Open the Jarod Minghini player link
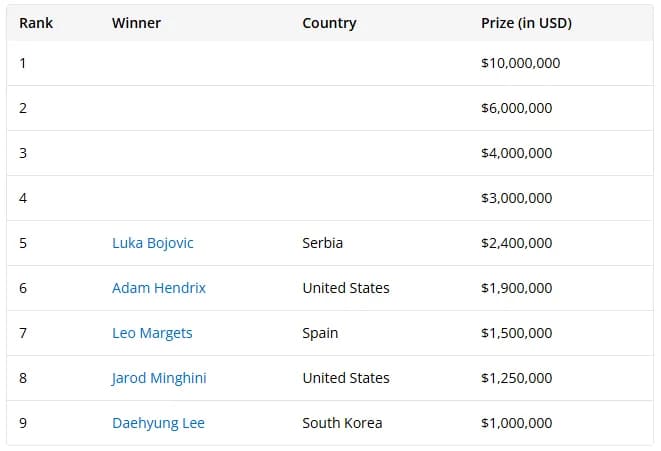661x451 pixels. [159, 378]
